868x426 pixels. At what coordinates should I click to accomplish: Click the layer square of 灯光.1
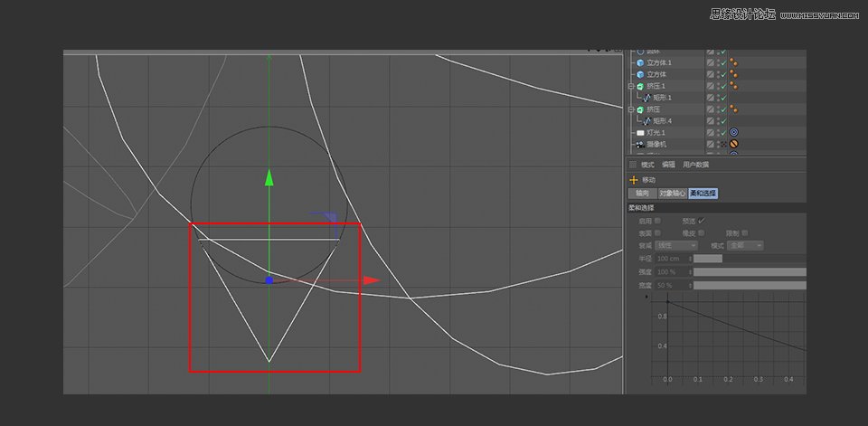pyautogui.click(x=711, y=132)
